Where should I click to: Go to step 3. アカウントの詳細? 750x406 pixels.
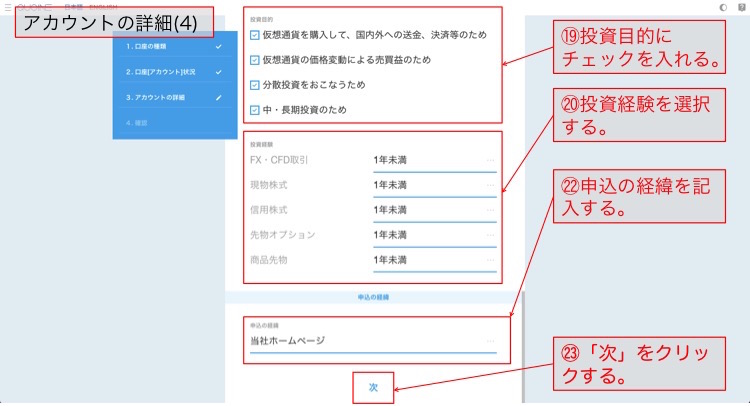click(x=175, y=98)
